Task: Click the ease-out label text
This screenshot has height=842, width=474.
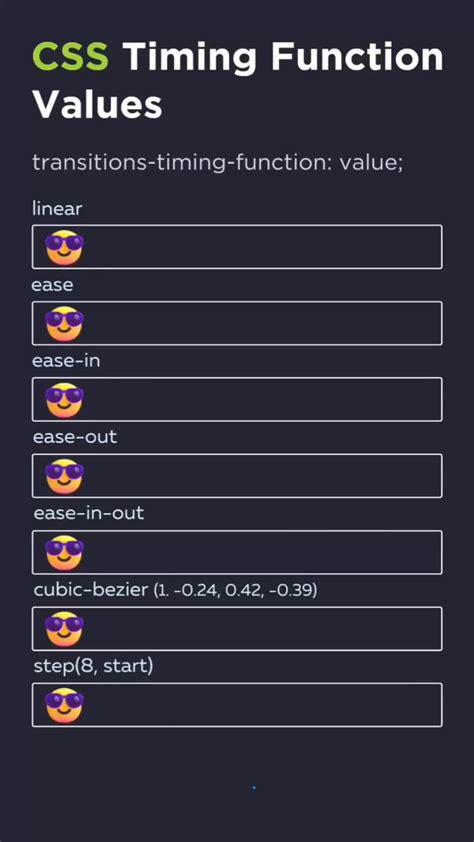Action: click(75, 437)
